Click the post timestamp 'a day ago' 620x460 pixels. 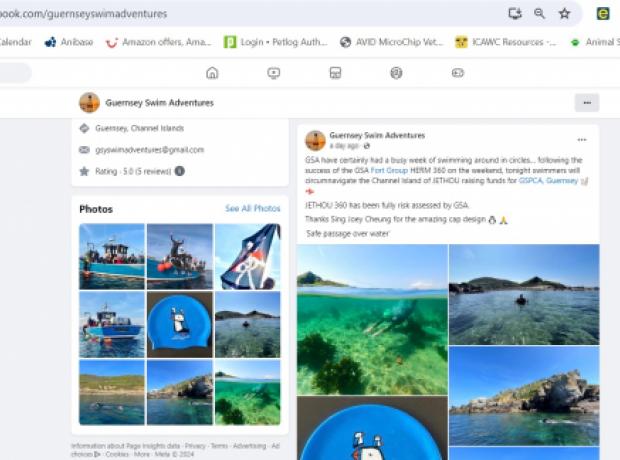[344, 146]
